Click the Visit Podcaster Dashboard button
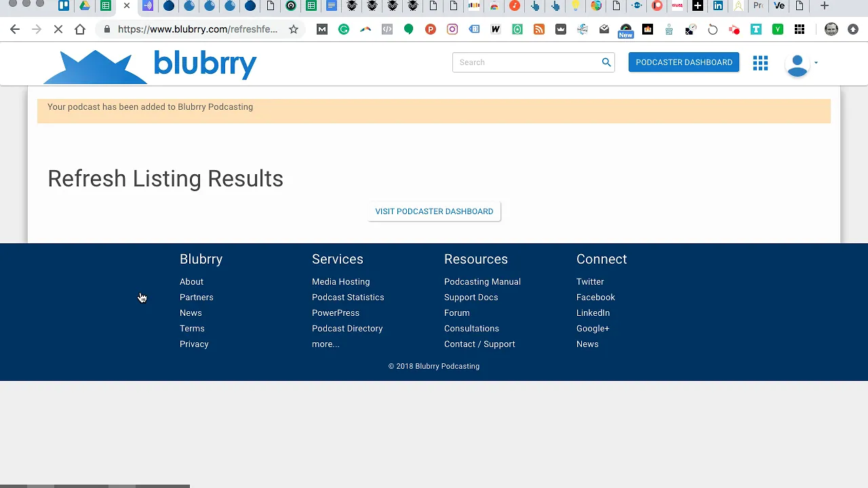 point(434,211)
